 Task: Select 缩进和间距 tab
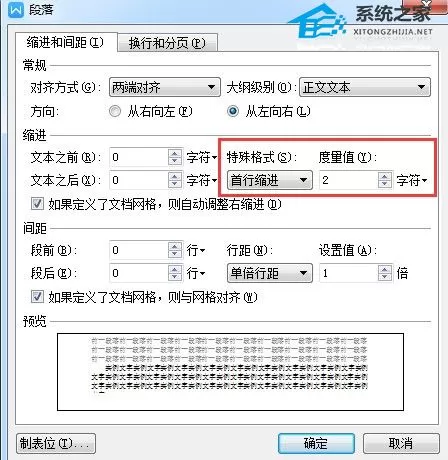[x=66, y=42]
